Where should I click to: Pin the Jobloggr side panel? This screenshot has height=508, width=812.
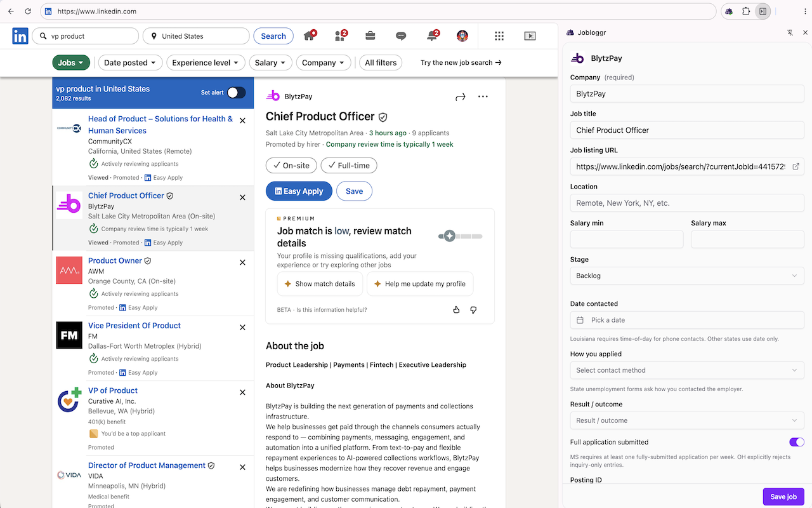point(790,32)
